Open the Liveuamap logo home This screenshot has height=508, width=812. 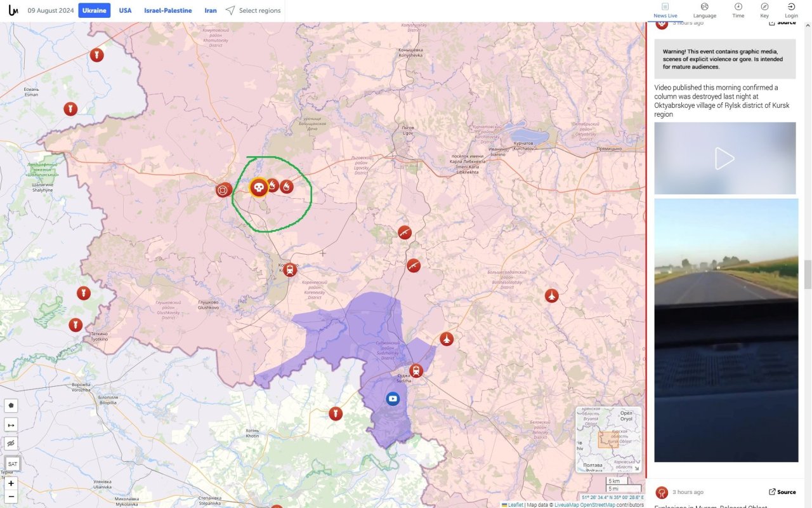click(x=13, y=11)
